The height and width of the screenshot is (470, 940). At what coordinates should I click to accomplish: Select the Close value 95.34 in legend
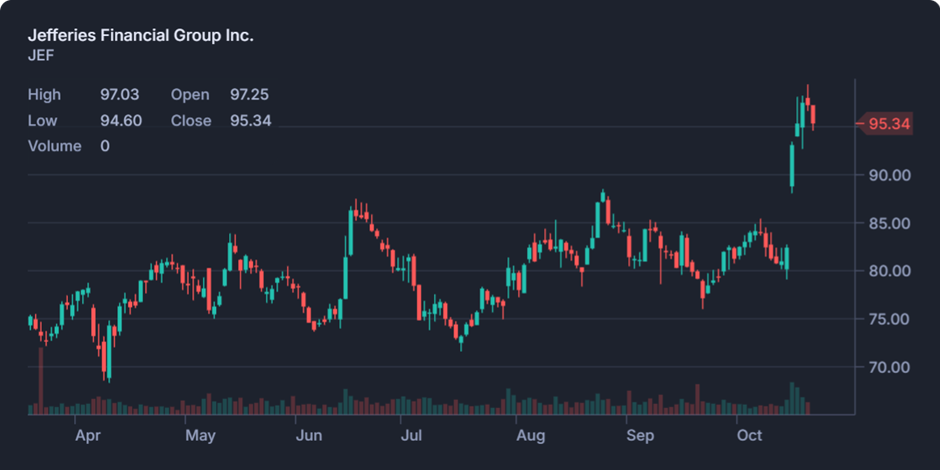coord(251,120)
